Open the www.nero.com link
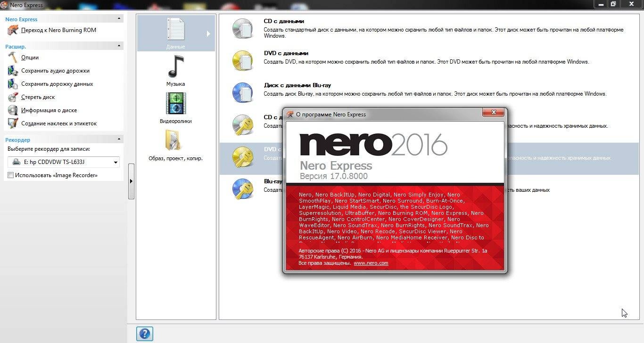644x343 pixels. (x=371, y=263)
